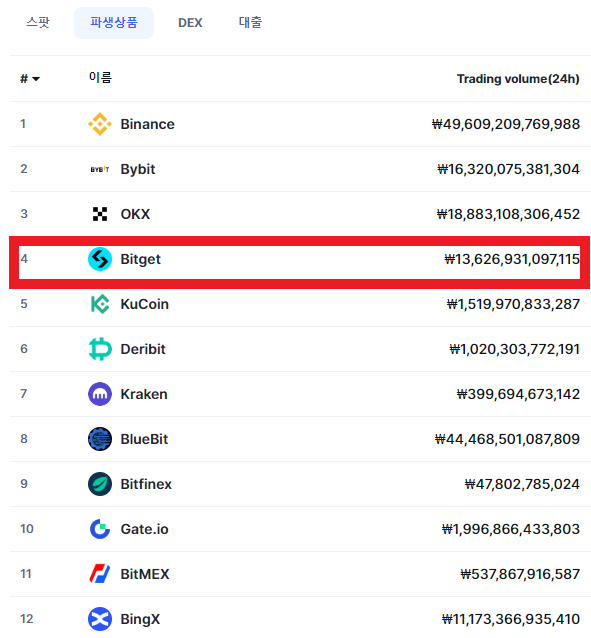Image resolution: width=591 pixels, height=638 pixels.
Task: Click the Binance logo icon
Action: point(100,124)
